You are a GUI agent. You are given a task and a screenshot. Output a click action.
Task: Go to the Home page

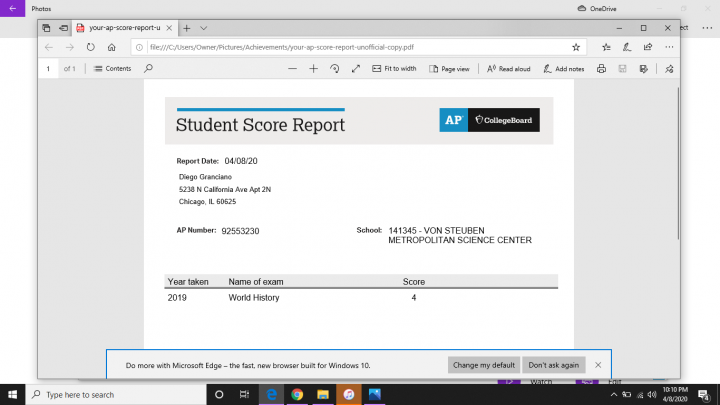[112, 47]
